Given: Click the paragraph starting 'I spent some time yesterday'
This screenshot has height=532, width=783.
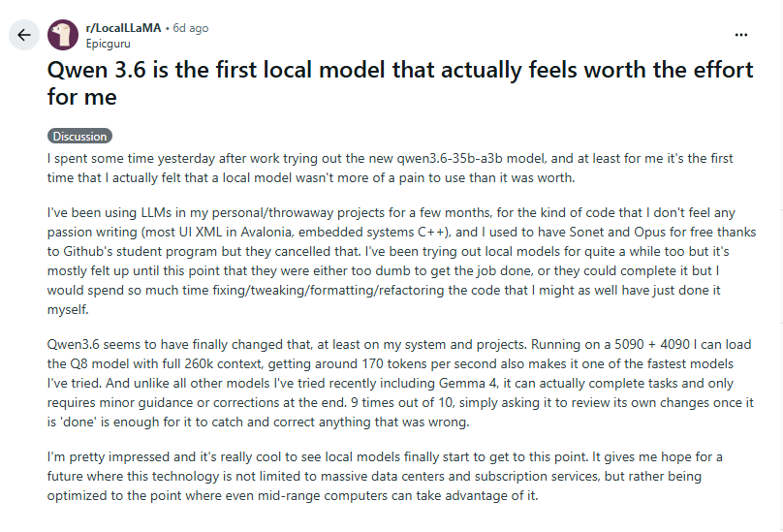Looking at the screenshot, I should pyautogui.click(x=388, y=168).
